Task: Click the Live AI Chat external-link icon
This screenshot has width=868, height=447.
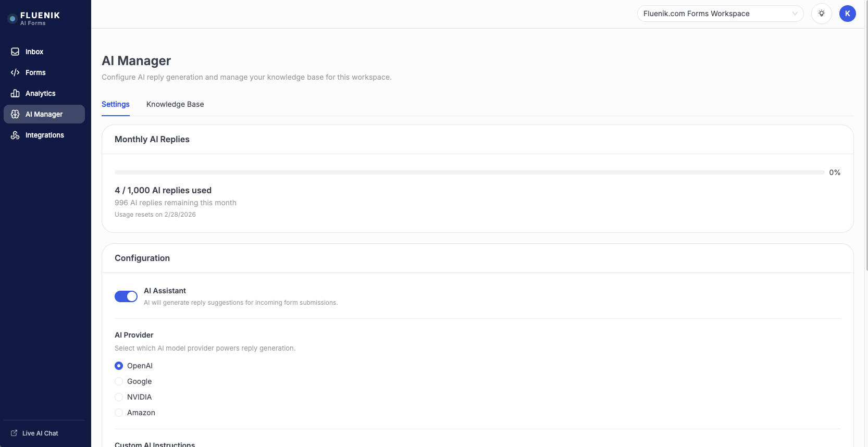Action: [x=14, y=433]
